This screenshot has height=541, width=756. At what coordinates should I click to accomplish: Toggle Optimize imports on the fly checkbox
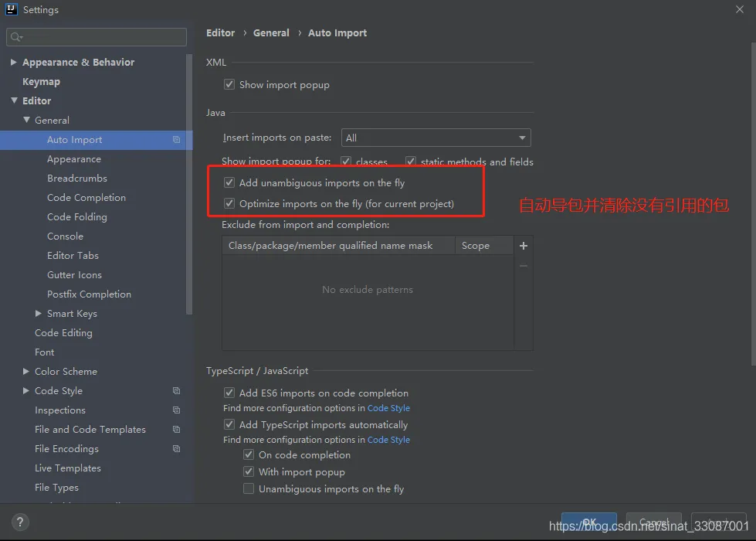click(x=229, y=203)
